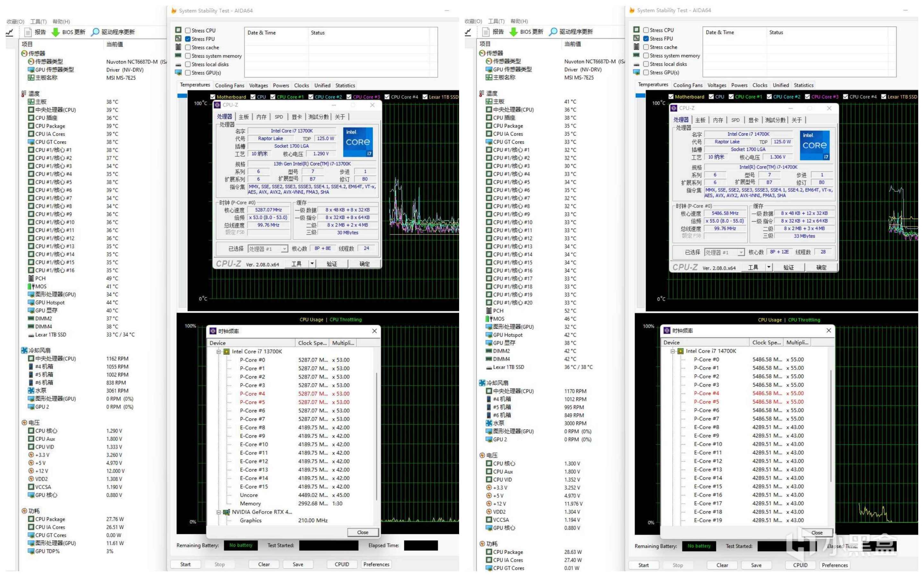This screenshot has width=924, height=577.
Task: Click the graph chart icon in left toolbar
Action: click(x=10, y=32)
